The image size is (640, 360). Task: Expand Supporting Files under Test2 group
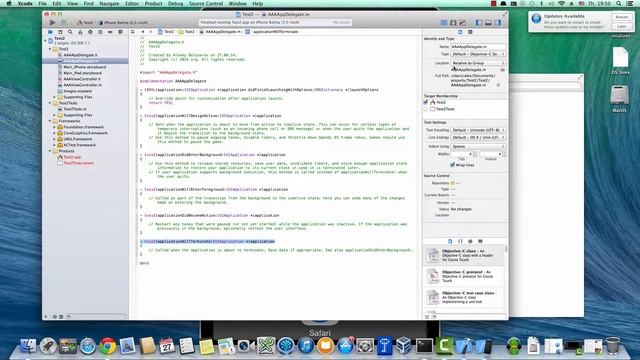[x=55, y=97]
